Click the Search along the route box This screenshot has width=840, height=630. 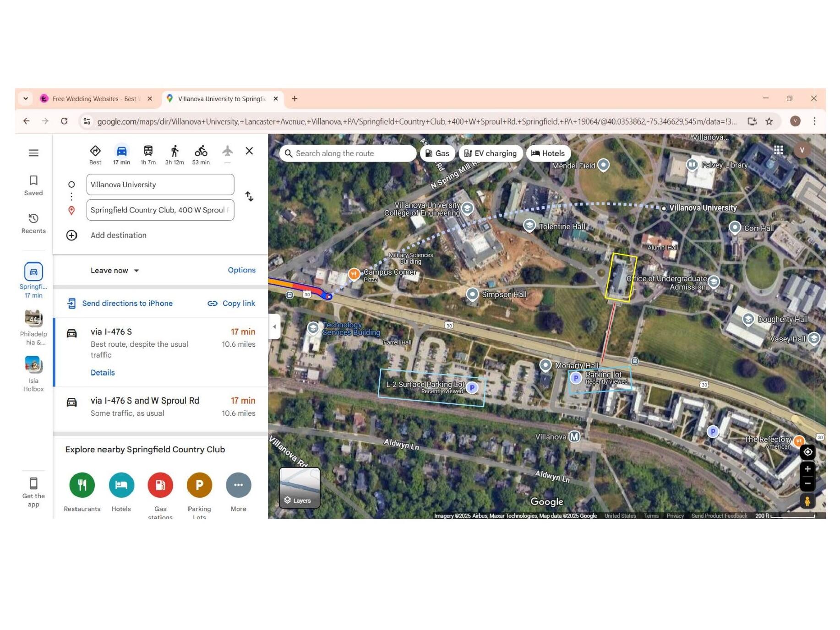click(348, 153)
